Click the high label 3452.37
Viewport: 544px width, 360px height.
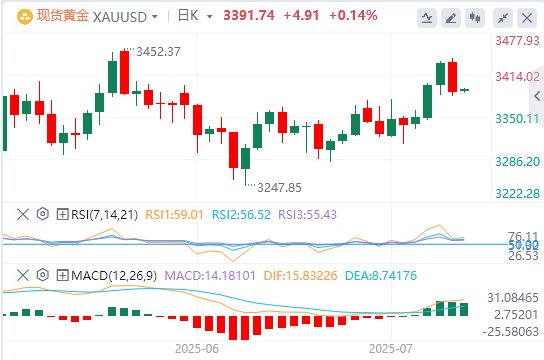point(158,52)
